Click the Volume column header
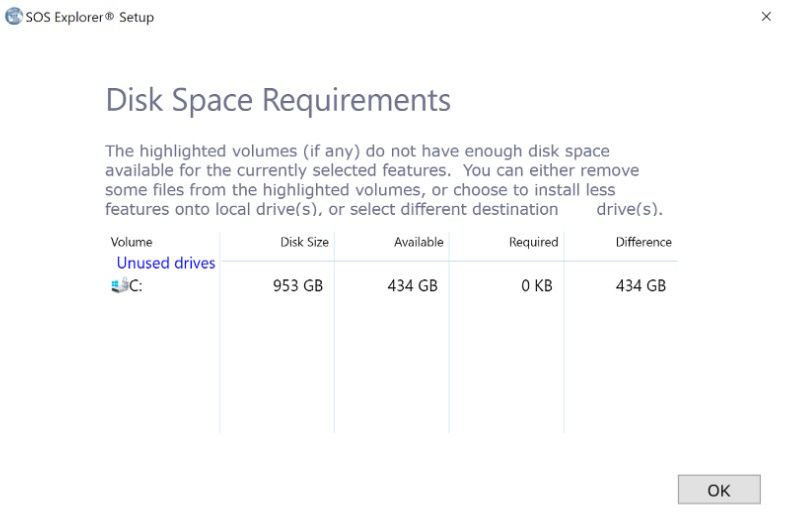Viewport: 785px width, 518px height. tap(131, 242)
